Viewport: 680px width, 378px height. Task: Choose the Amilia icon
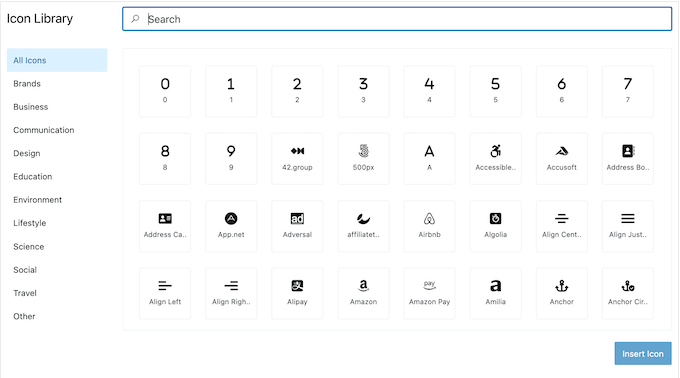(495, 293)
